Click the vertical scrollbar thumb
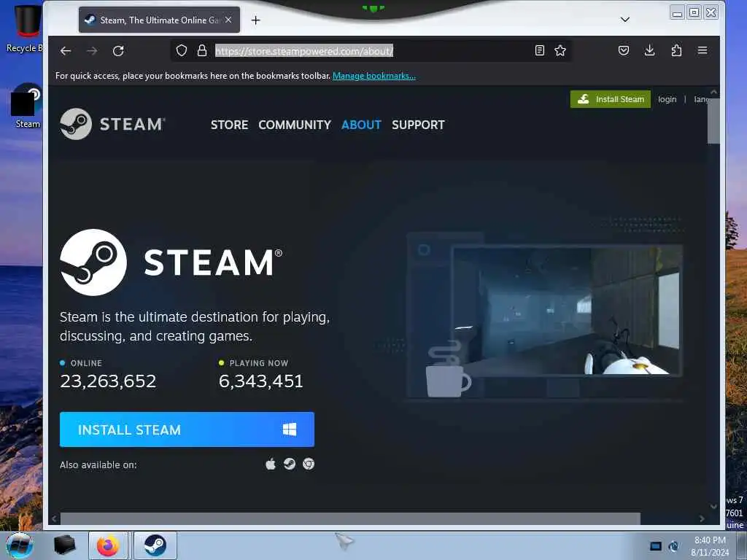The width and height of the screenshot is (747, 560). click(x=713, y=120)
